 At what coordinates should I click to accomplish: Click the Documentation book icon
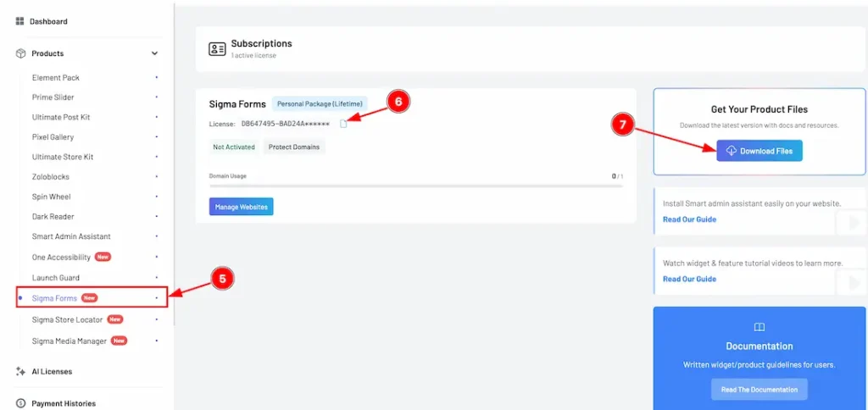pos(759,328)
